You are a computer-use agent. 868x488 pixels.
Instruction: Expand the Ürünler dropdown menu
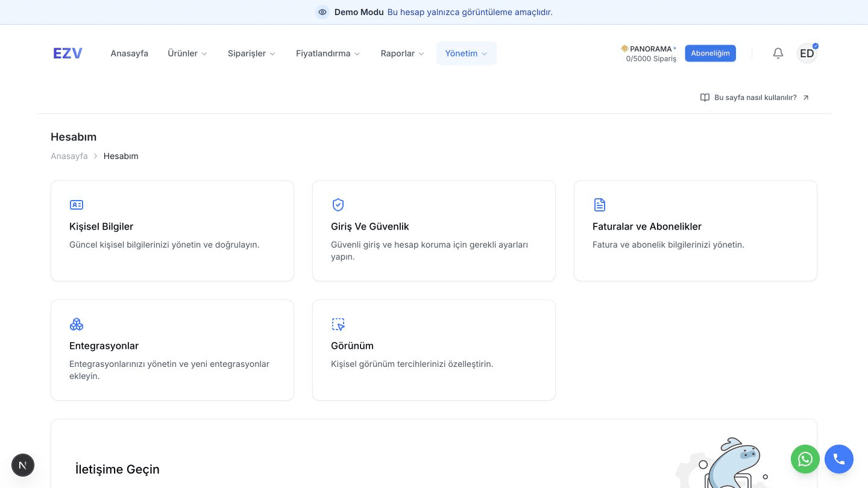coord(187,53)
